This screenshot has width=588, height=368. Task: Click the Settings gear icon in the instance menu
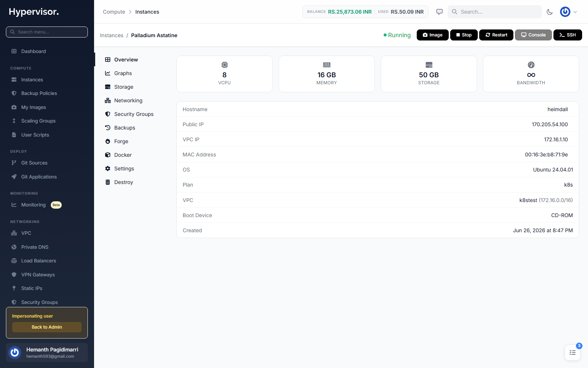pyautogui.click(x=108, y=169)
